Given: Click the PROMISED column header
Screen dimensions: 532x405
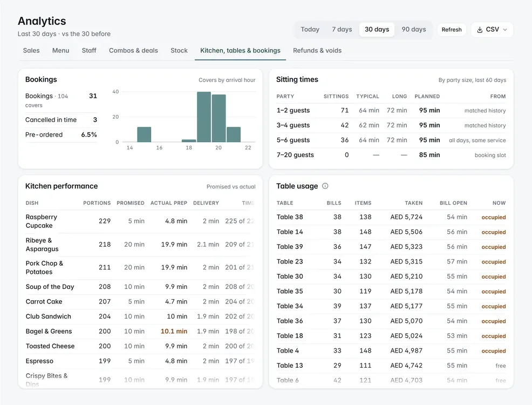Looking at the screenshot, I should [x=130, y=203].
